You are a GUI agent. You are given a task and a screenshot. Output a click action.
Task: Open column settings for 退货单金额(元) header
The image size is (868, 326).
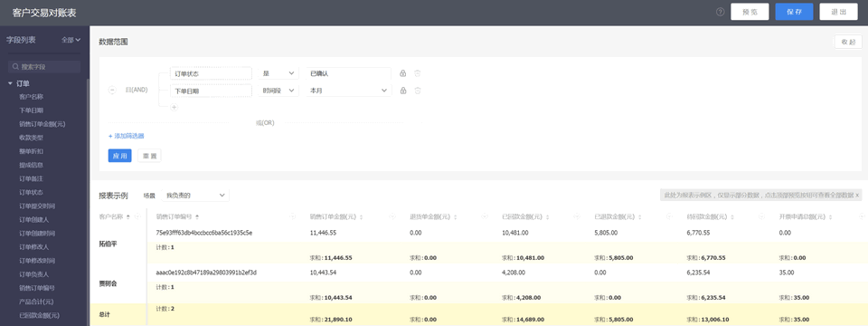(485, 216)
